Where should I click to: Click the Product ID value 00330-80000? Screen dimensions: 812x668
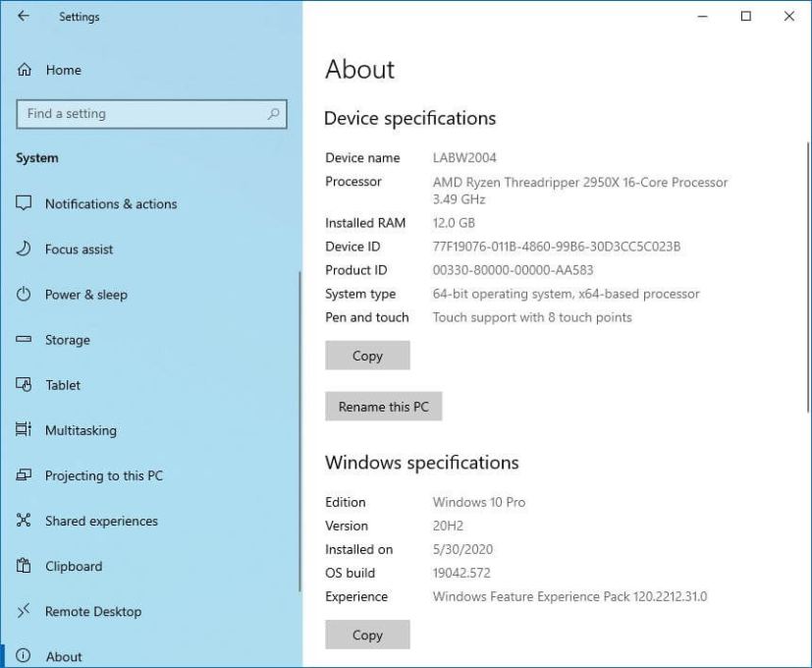(514, 270)
